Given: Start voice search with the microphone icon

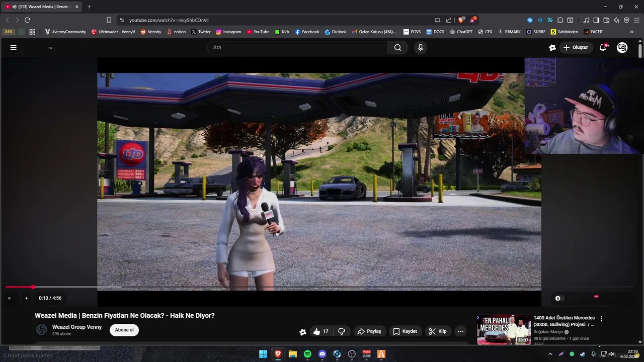Looking at the screenshot, I should (x=421, y=47).
